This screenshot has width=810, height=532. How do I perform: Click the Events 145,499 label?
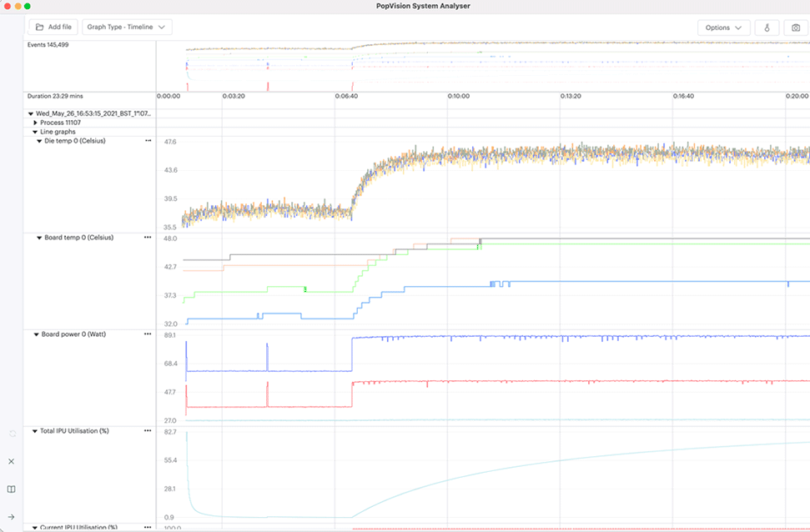[48, 45]
